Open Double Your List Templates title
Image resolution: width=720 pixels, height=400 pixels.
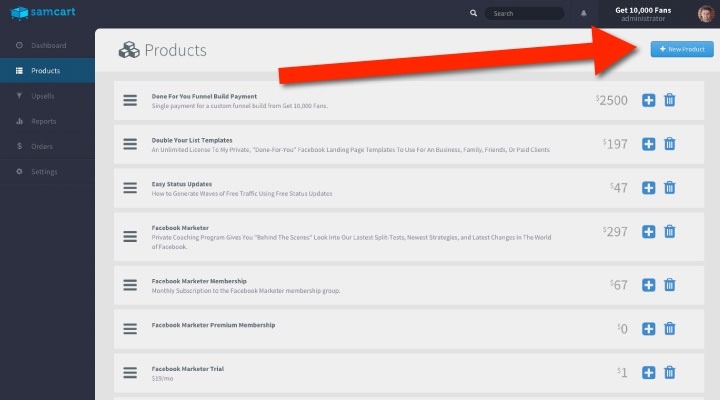coord(192,140)
